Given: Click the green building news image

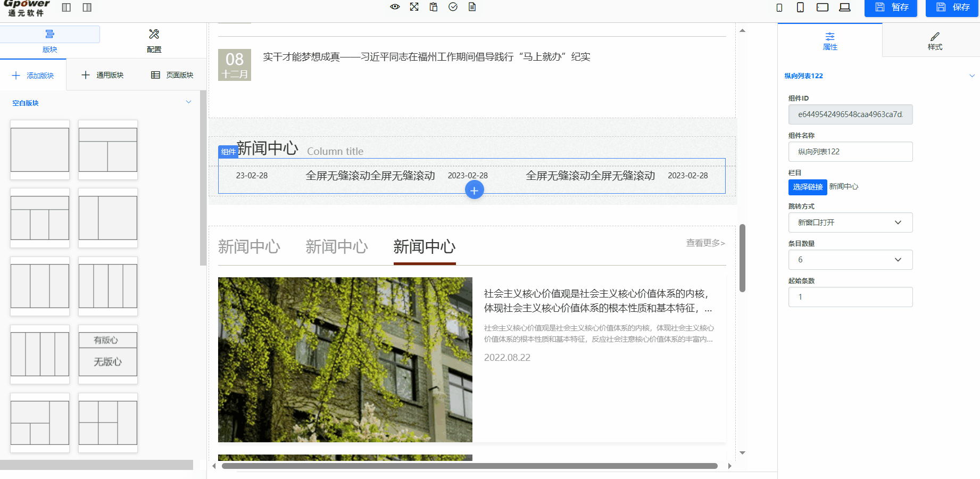Looking at the screenshot, I should pos(345,360).
